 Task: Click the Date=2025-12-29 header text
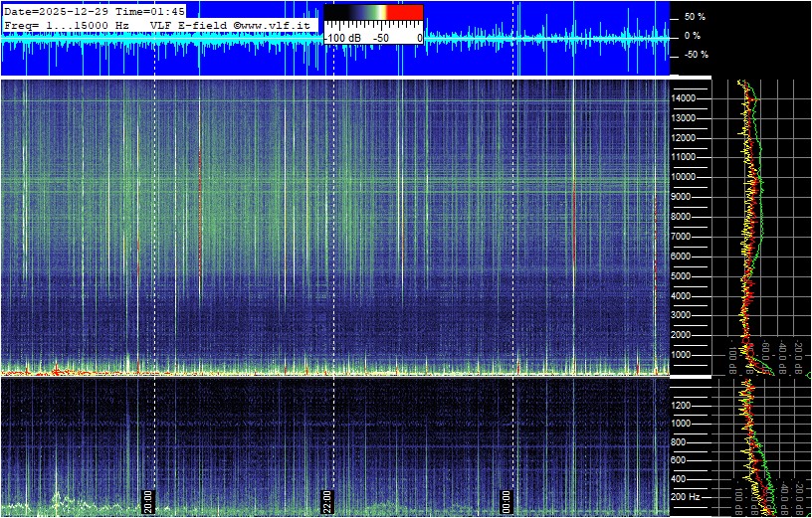[64, 11]
